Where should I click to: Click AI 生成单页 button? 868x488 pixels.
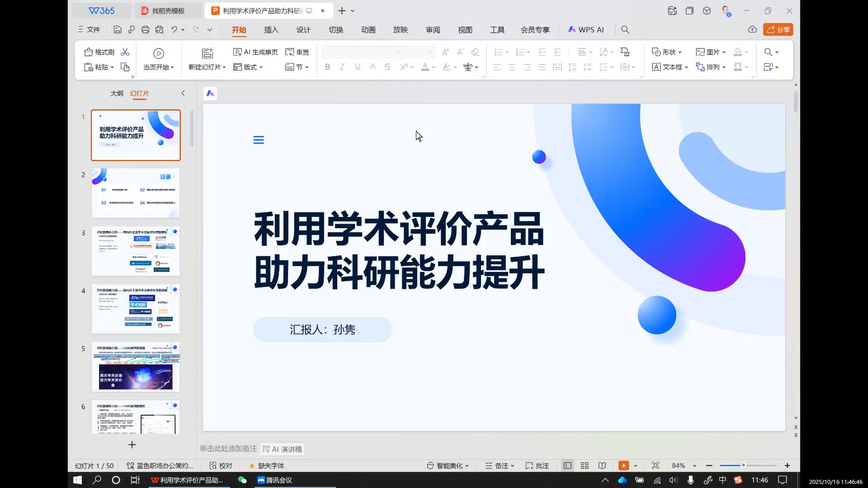(x=255, y=52)
